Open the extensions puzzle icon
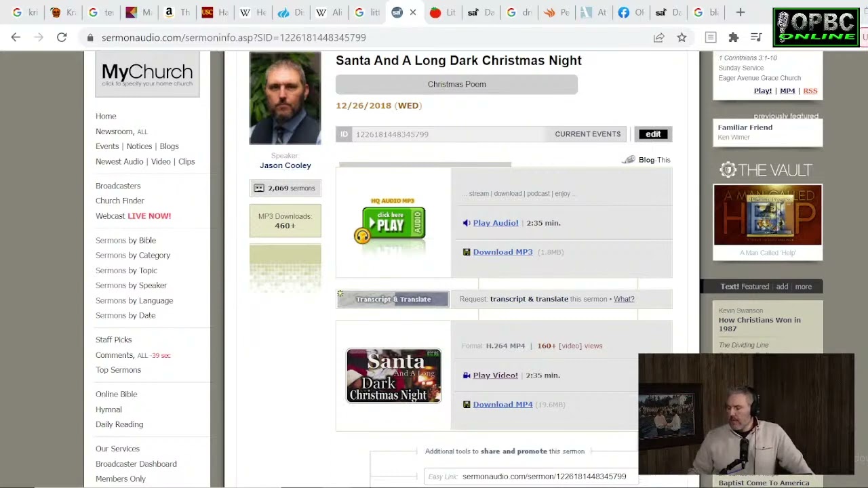Screen dimensions: 868x488 tap(734, 38)
